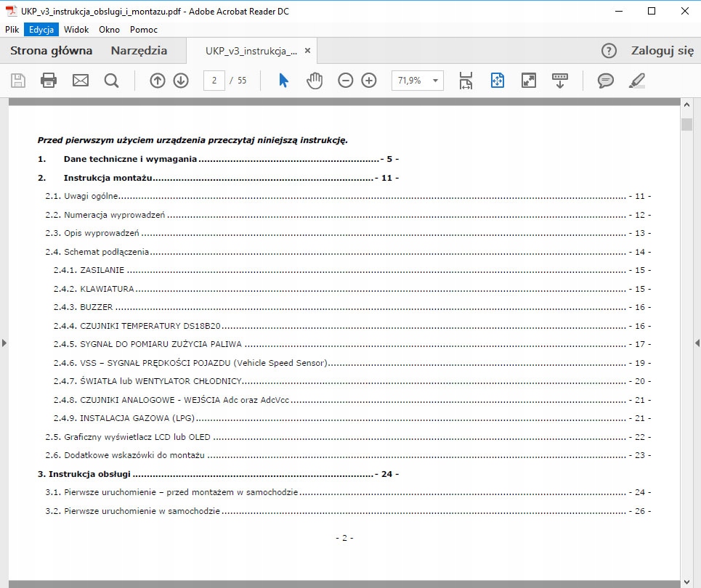The width and height of the screenshot is (701, 588).
Task: Click the Send file by email icon
Action: [80, 81]
